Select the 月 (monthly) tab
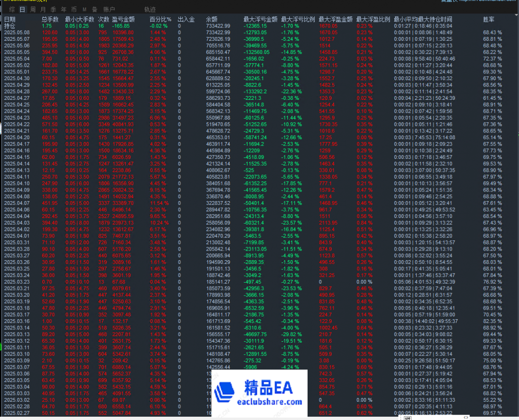 click(43, 9)
